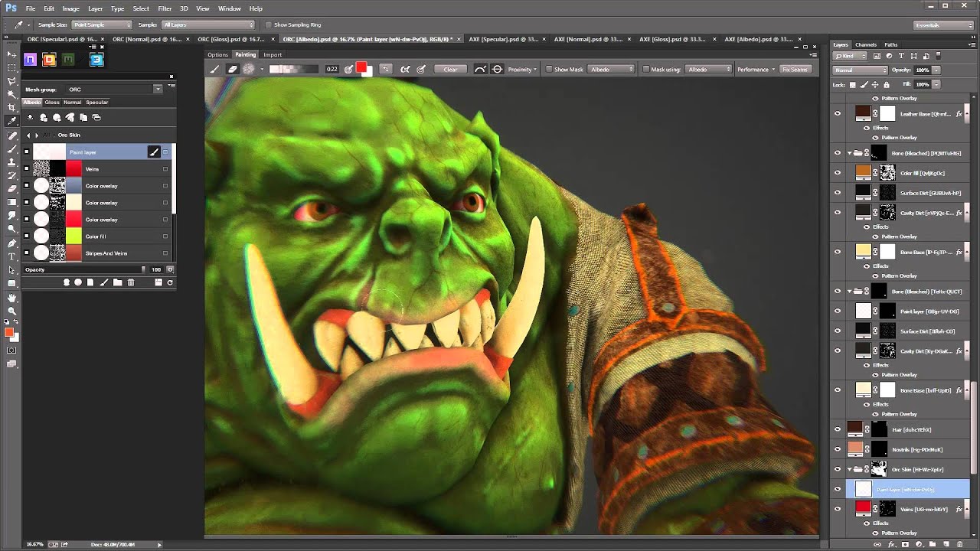
Task: Toggle checkbox beside Stripes And Veins layer
Action: (27, 253)
